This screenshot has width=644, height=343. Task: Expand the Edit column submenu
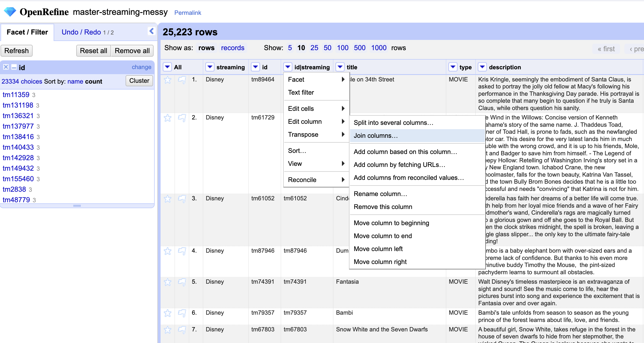point(316,122)
